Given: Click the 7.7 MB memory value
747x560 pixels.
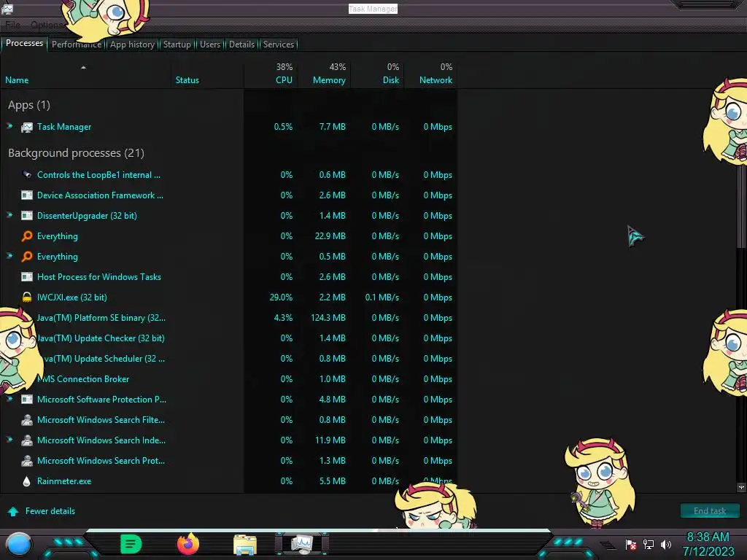Looking at the screenshot, I should 333,127.
